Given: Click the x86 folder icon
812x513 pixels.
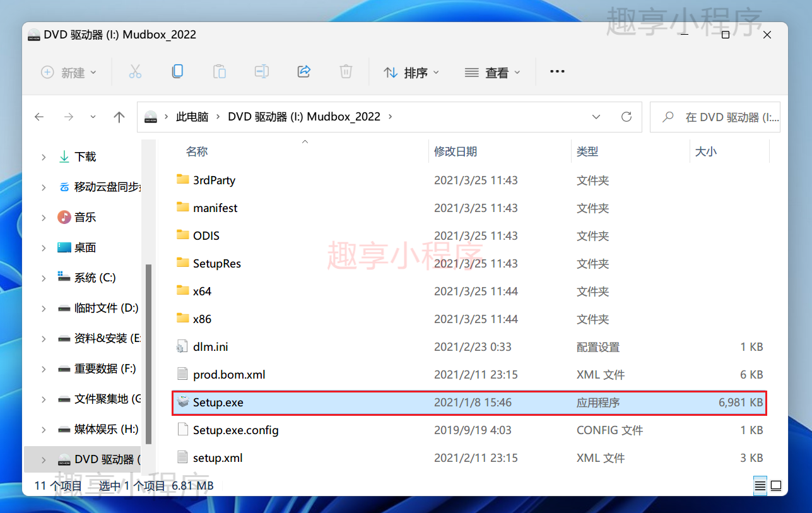Looking at the screenshot, I should pos(183,319).
